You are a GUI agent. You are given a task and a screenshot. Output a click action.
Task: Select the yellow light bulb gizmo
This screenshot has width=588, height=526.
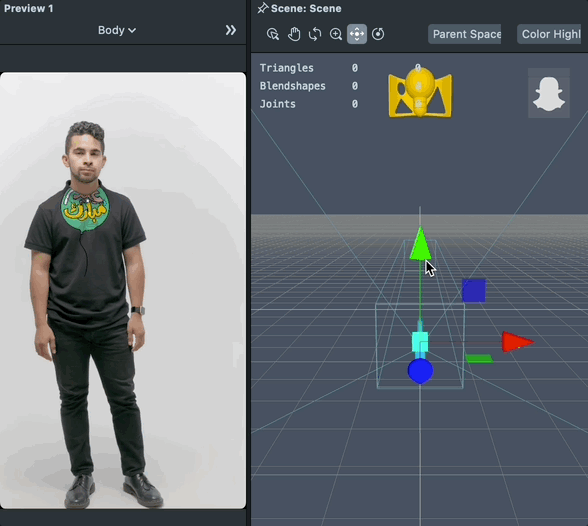tap(420, 92)
